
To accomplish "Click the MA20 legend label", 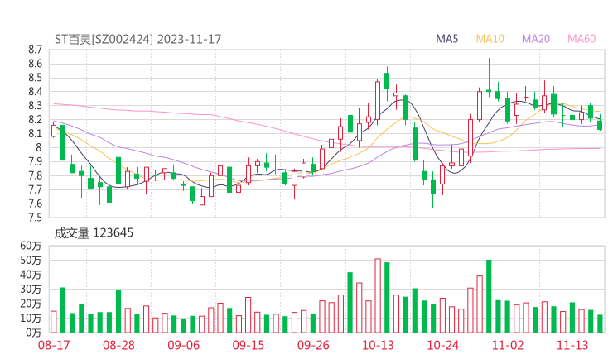I will pos(536,39).
